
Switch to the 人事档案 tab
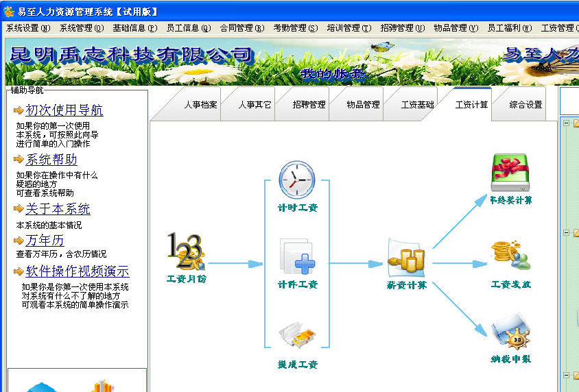[200, 105]
